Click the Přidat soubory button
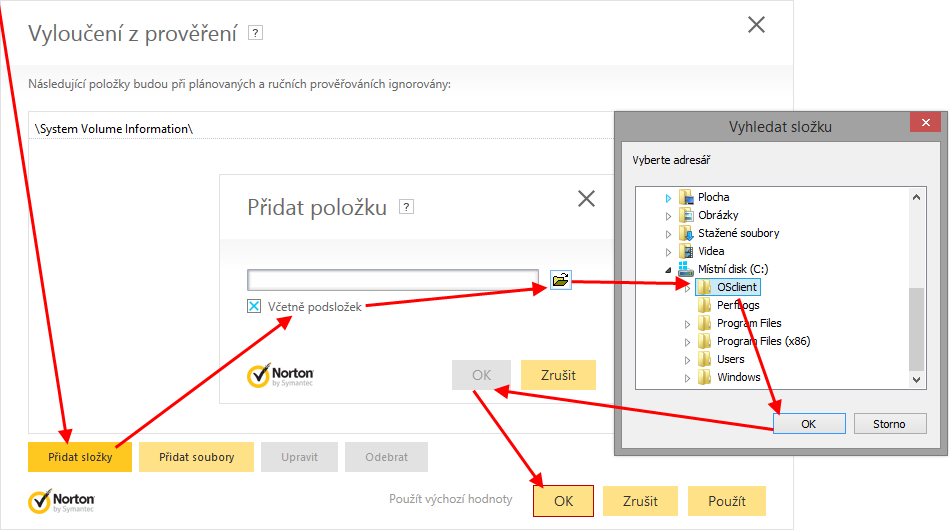Screen dimensions: 951x530 point(197,457)
